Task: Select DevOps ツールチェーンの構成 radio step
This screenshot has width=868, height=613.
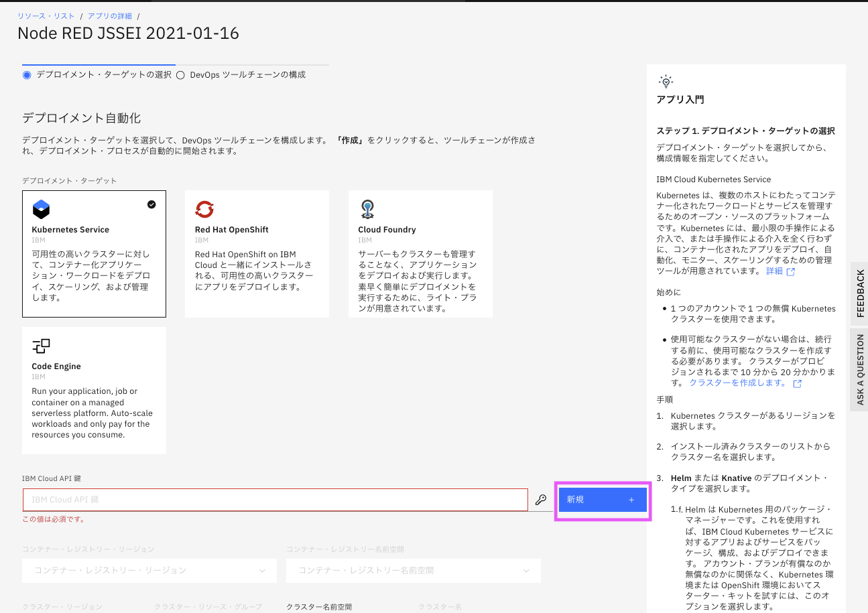Action: coord(180,75)
